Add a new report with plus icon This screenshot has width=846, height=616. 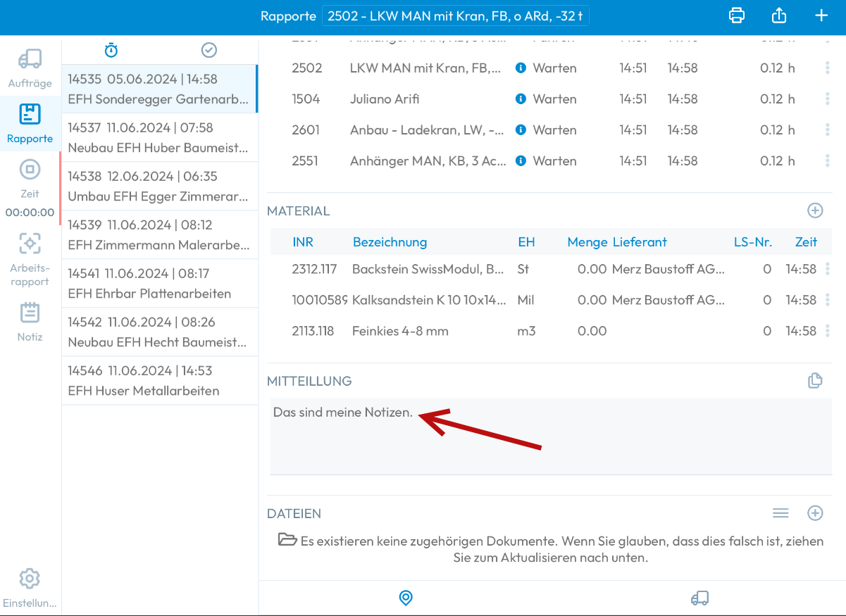(821, 15)
